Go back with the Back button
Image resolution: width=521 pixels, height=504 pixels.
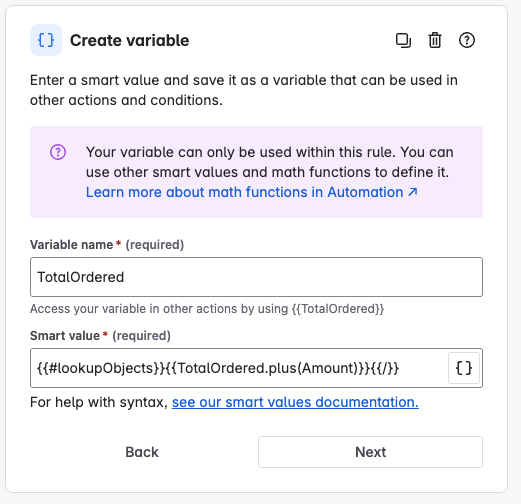142,452
